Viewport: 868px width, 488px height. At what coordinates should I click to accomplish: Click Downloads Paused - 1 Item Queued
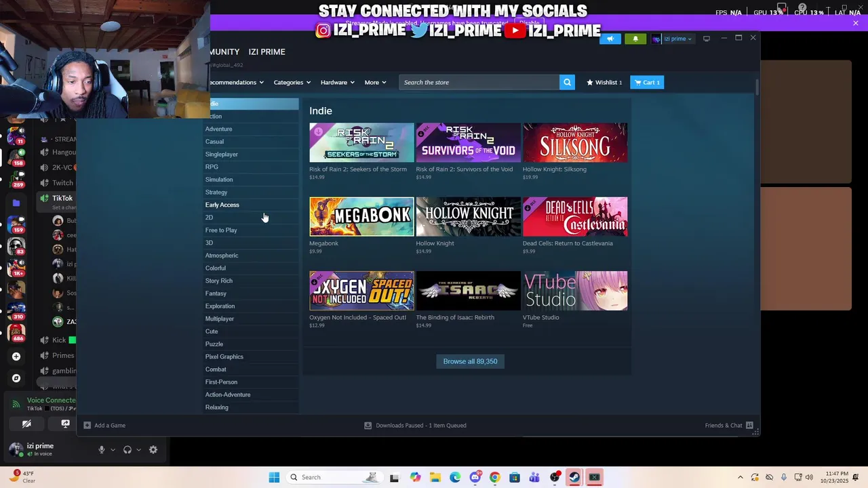point(421,425)
